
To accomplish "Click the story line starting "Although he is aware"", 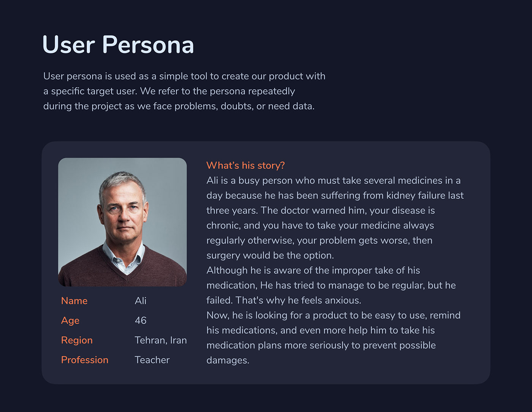I will (313, 270).
